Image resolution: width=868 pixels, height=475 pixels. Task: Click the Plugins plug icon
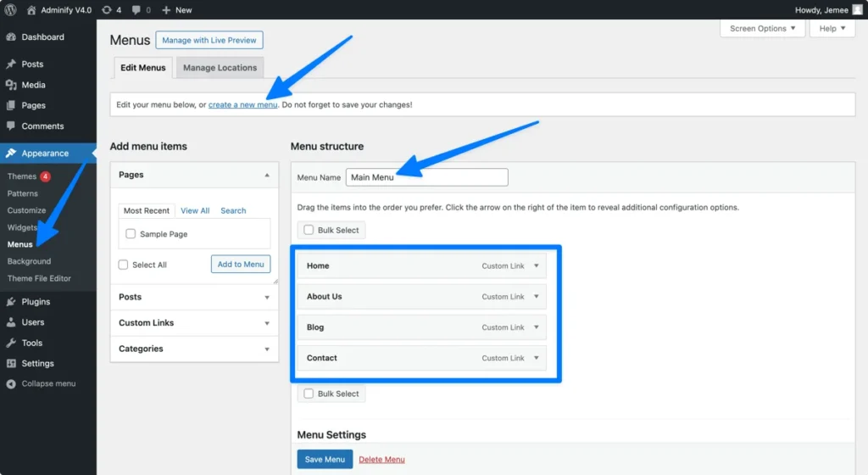click(11, 302)
